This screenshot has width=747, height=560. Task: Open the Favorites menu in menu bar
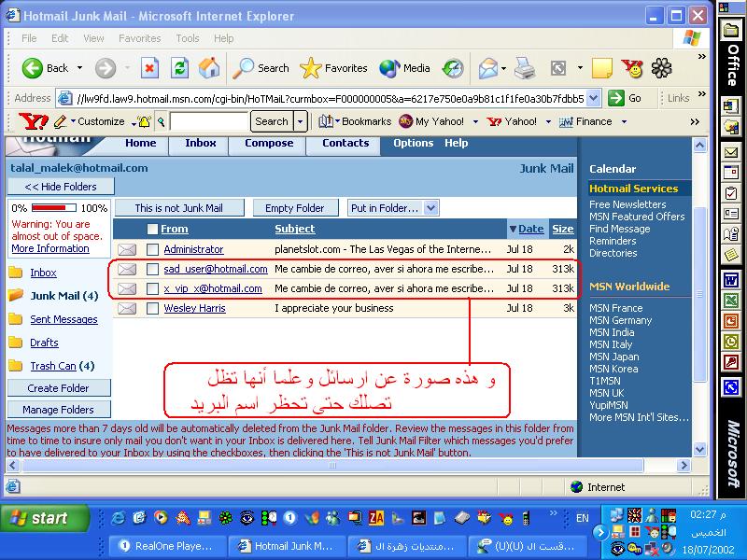[139, 38]
